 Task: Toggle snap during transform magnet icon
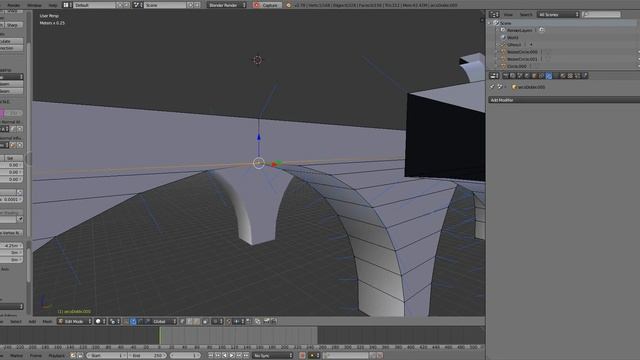click(229, 322)
